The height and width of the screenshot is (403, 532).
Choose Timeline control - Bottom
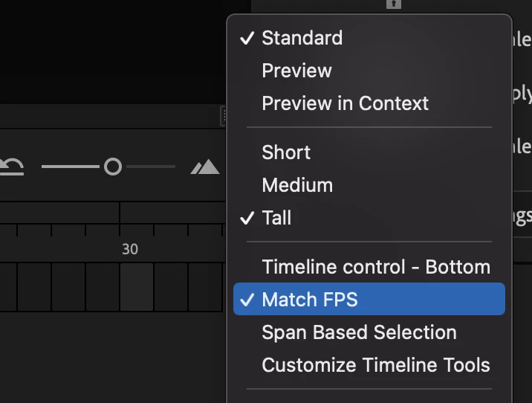pos(376,267)
